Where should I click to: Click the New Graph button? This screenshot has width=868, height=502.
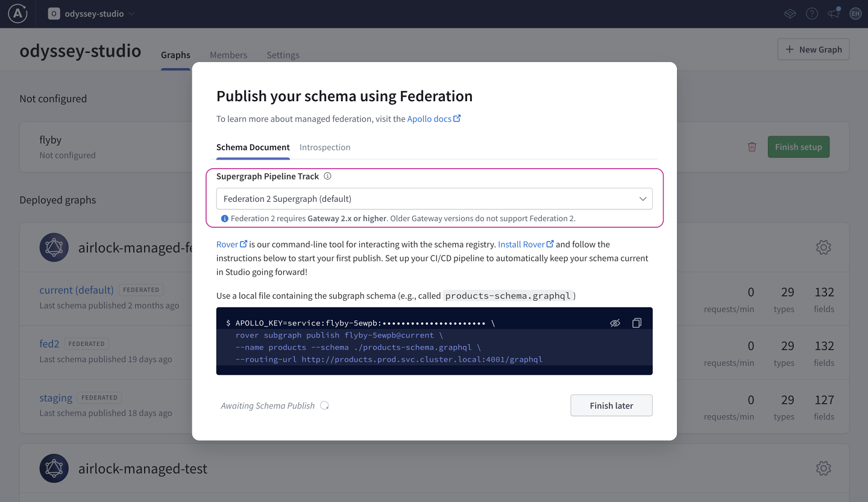(813, 49)
